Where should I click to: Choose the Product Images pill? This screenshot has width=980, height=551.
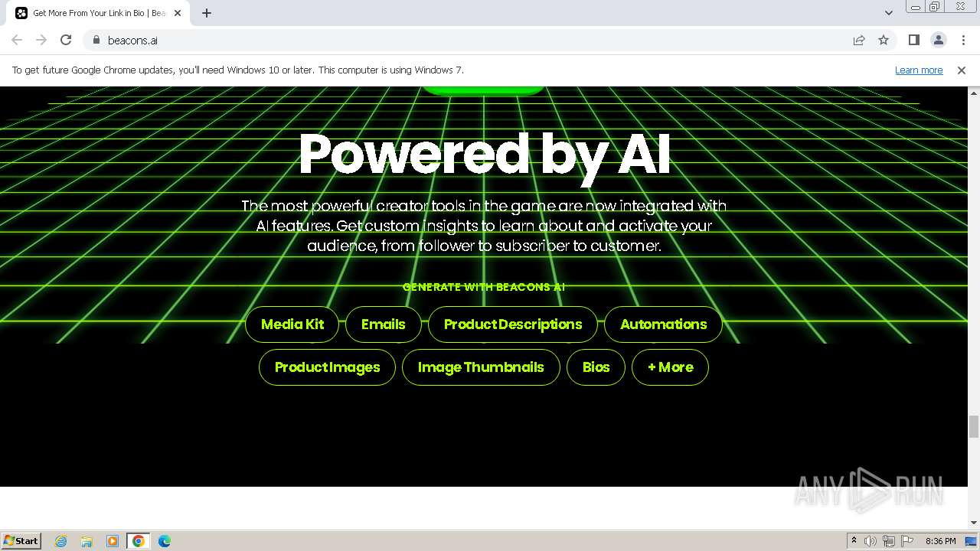327,367
